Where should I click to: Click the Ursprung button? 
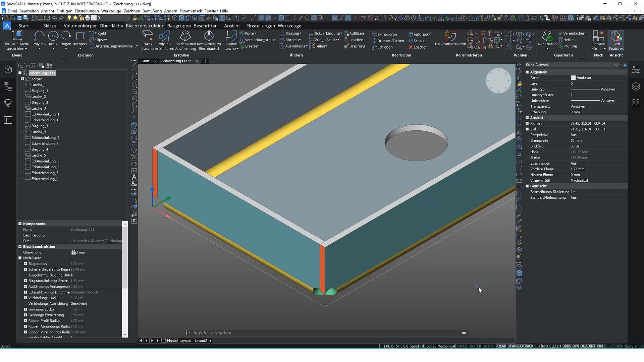click(355, 46)
